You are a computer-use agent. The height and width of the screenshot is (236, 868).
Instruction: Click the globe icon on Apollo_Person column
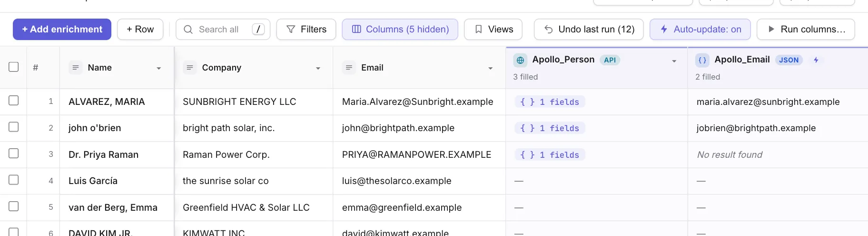coord(520,60)
